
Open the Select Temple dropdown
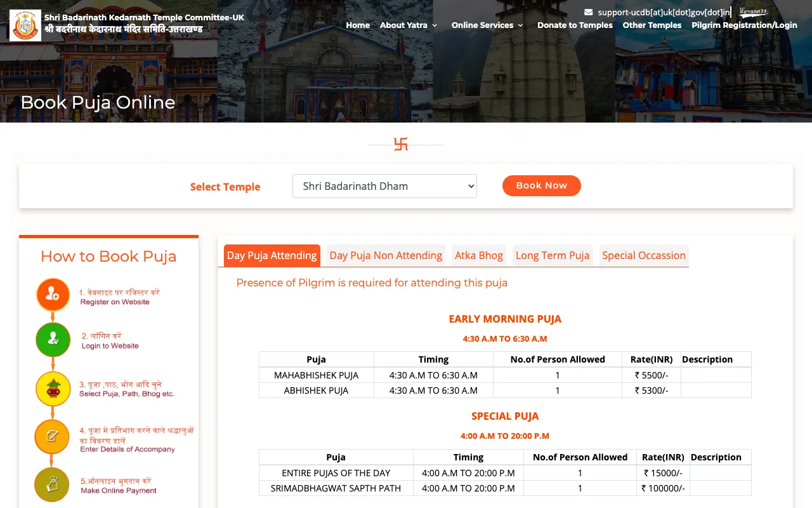[384, 186]
